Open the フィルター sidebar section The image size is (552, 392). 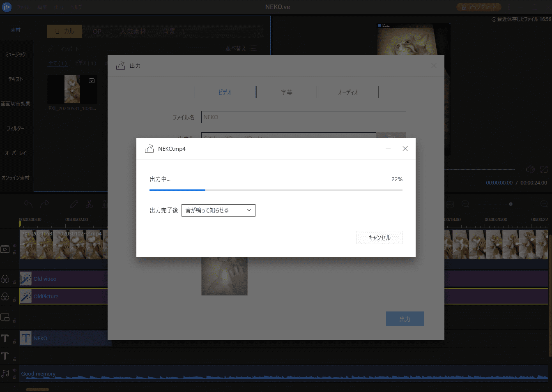16,128
